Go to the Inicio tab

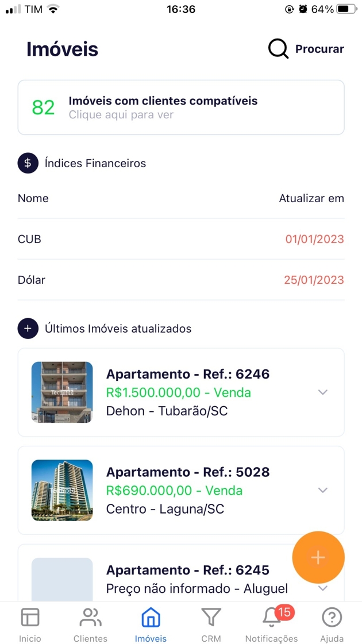[30, 624]
